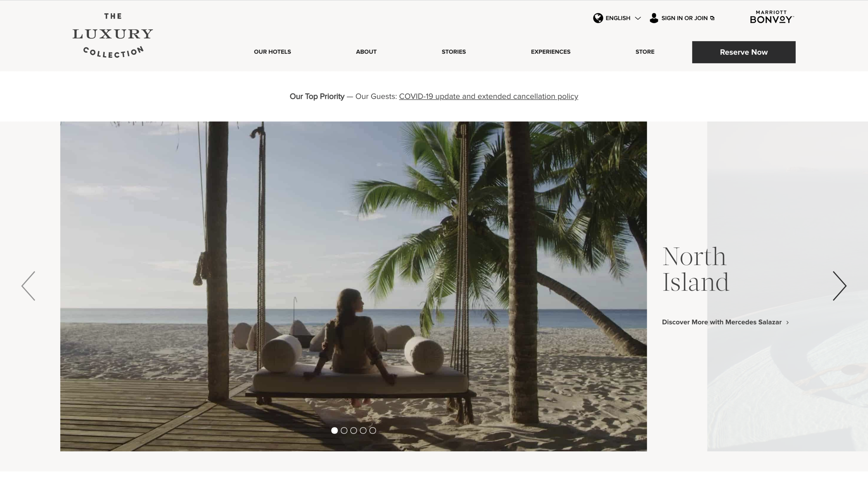This screenshot has height=489, width=868.
Task: Click the North Island beach swing image
Action: [x=353, y=271]
